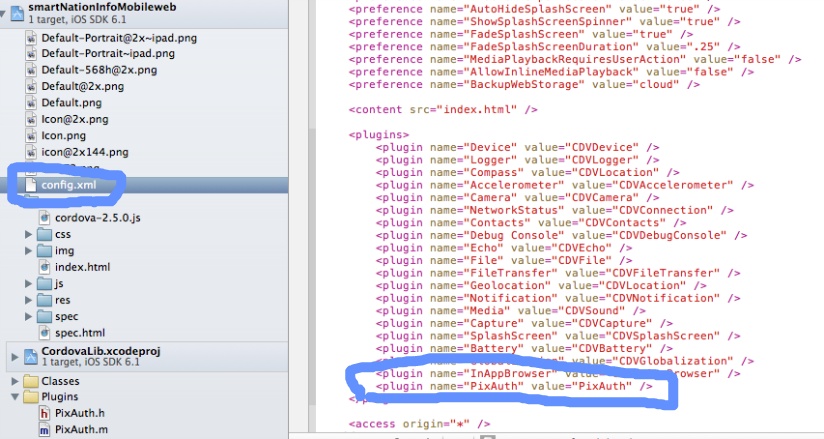Select the smartNationInfoMobileweb project icon

(x=17, y=13)
